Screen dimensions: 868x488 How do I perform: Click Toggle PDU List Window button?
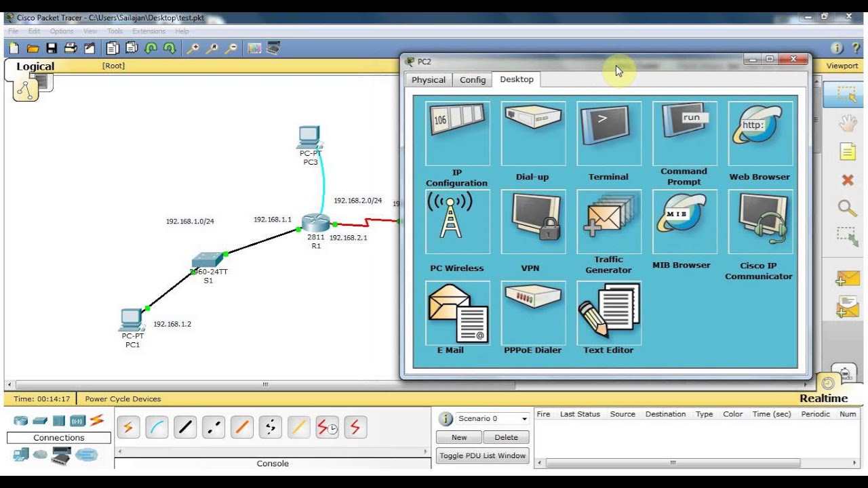[x=483, y=455]
